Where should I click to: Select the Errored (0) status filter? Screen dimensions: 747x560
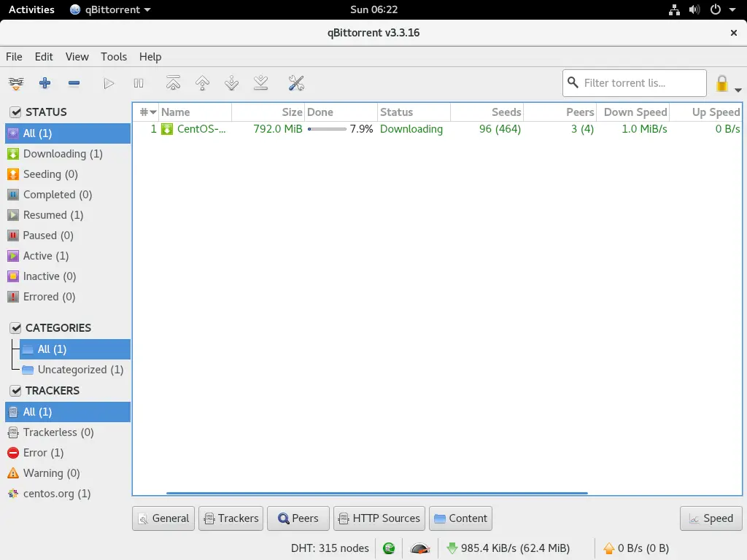click(68, 297)
